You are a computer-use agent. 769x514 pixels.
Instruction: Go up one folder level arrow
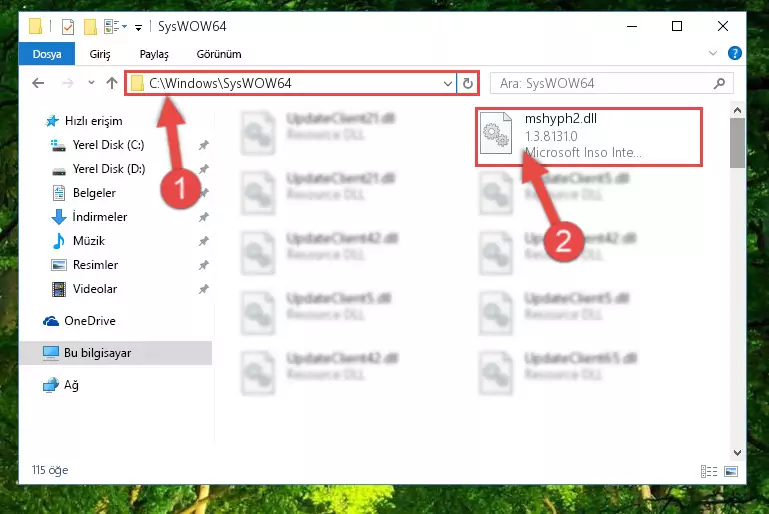pos(112,83)
